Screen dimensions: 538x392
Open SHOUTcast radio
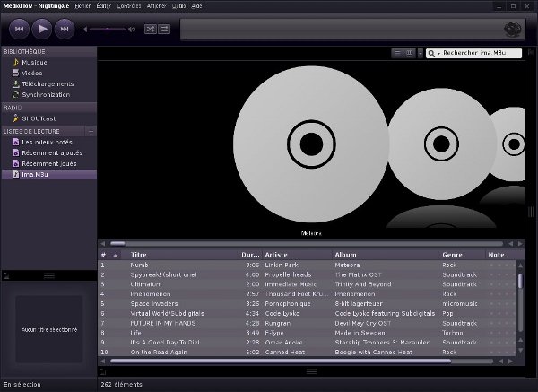click(39, 118)
